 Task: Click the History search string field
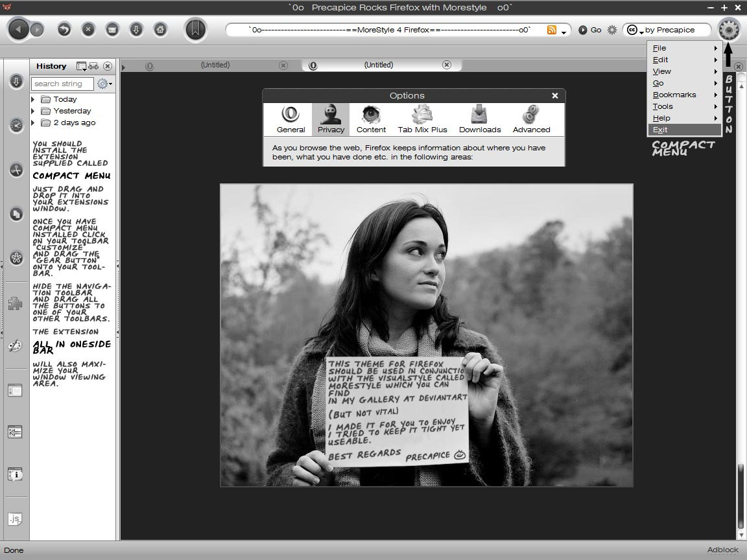[x=62, y=84]
